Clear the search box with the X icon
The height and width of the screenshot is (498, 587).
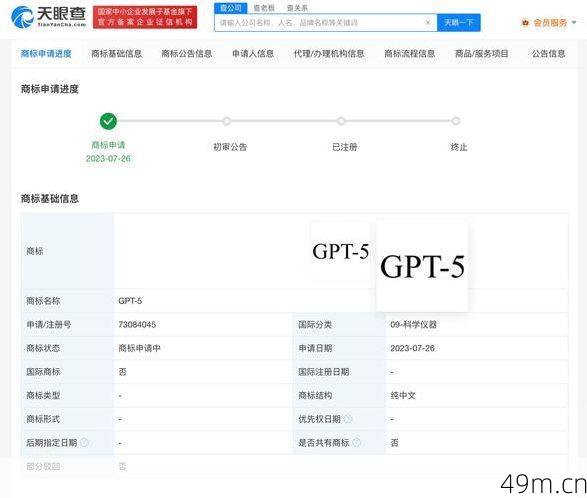[x=428, y=22]
